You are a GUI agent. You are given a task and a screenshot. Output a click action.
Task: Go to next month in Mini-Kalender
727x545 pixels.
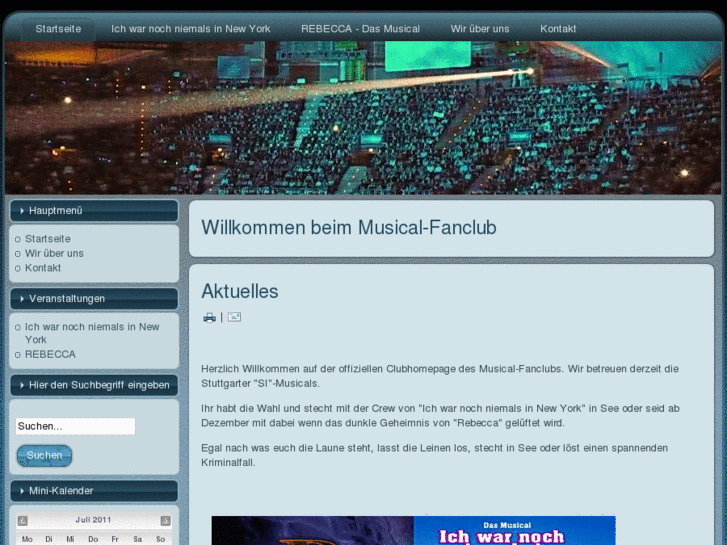click(x=166, y=520)
